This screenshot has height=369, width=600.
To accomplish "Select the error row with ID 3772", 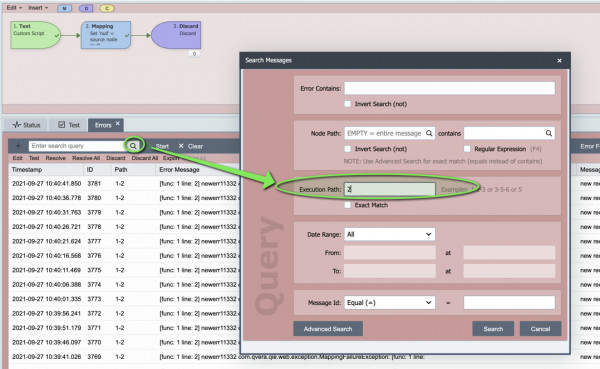I will (124, 313).
